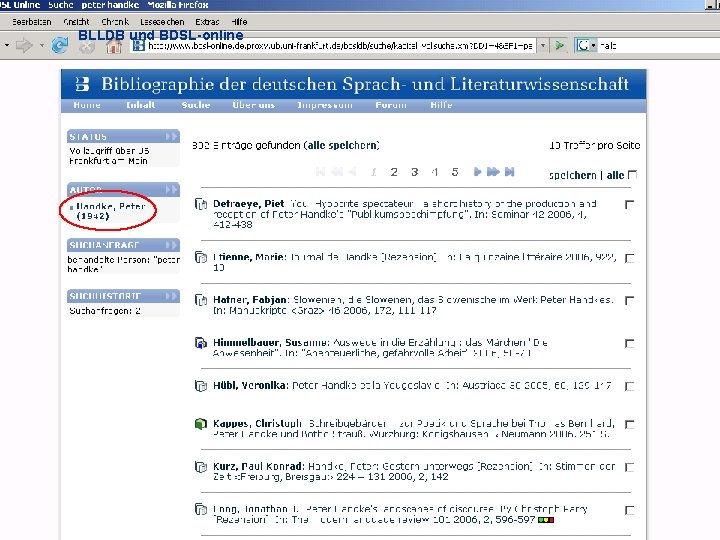
Task: Collapse the STATUS panel arrows
Action: click(x=171, y=136)
